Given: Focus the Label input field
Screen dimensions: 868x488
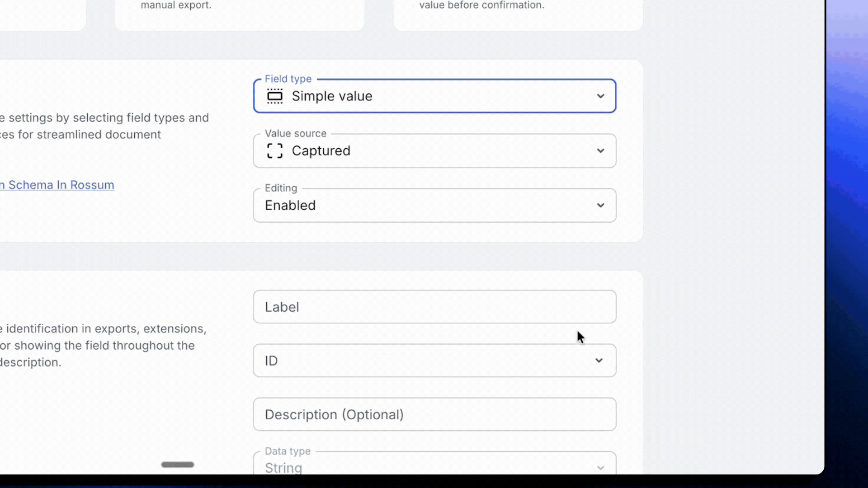Looking at the screenshot, I should [434, 307].
